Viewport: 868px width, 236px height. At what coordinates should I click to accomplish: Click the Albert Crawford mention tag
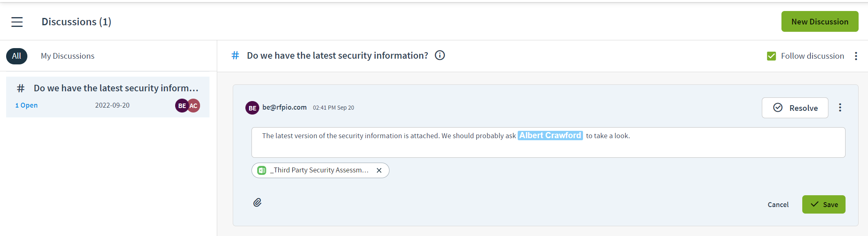click(x=550, y=135)
